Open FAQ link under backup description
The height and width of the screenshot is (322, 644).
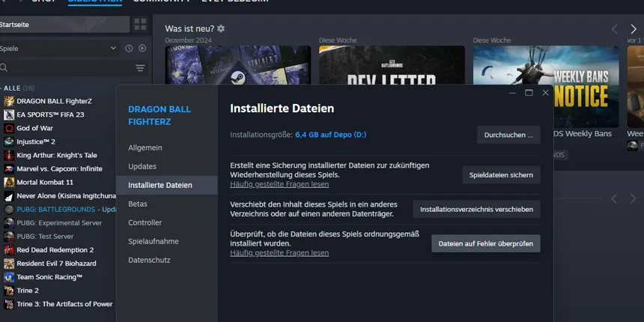tap(279, 184)
